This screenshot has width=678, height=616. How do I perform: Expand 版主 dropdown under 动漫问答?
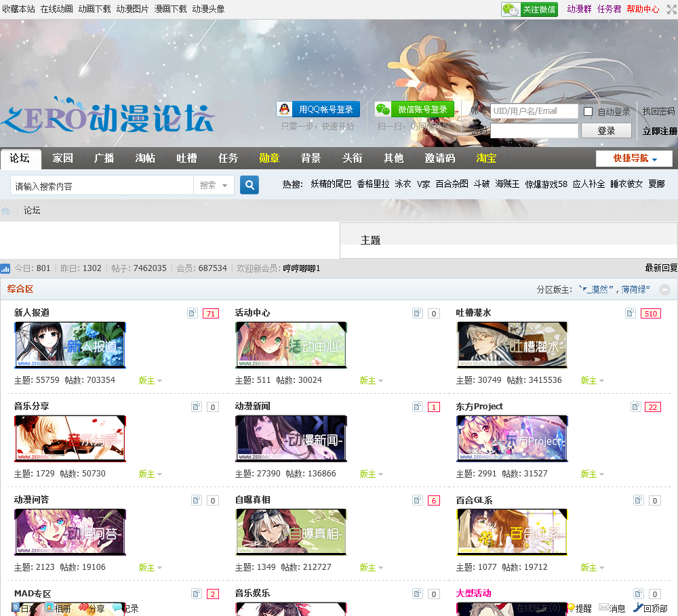point(150,567)
